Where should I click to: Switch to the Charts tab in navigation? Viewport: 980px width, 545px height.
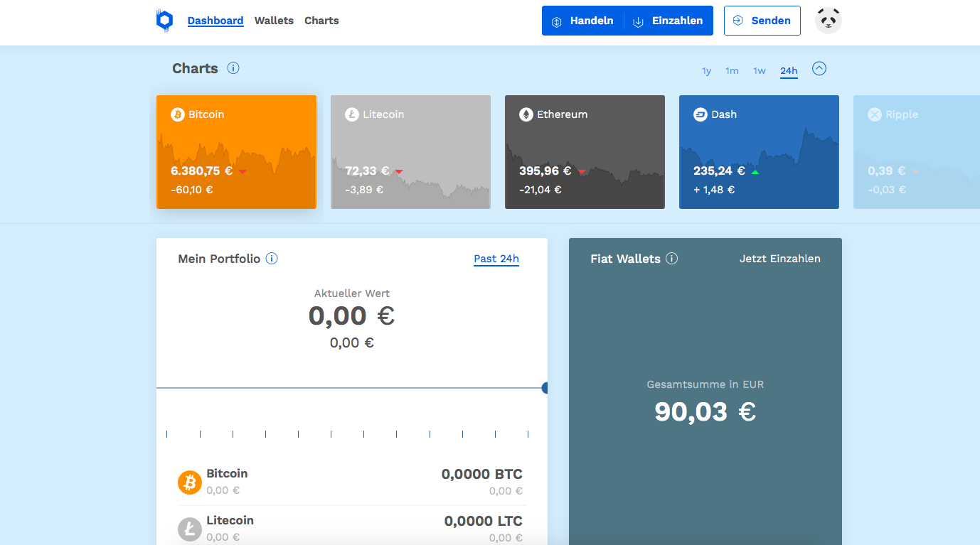pos(321,21)
